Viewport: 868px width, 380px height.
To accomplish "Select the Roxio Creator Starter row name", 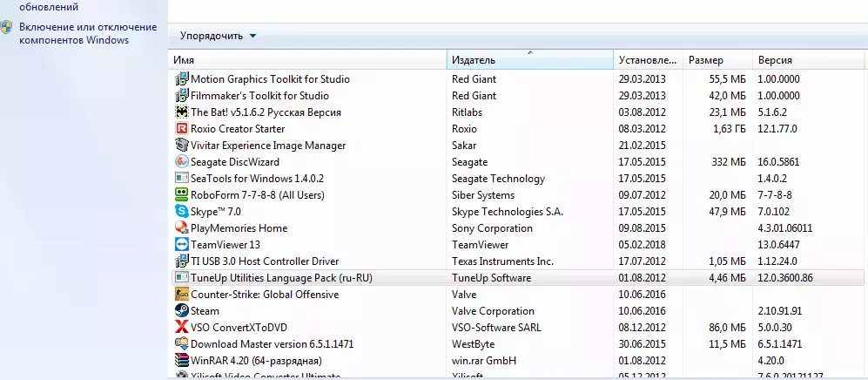I will coord(238,128).
